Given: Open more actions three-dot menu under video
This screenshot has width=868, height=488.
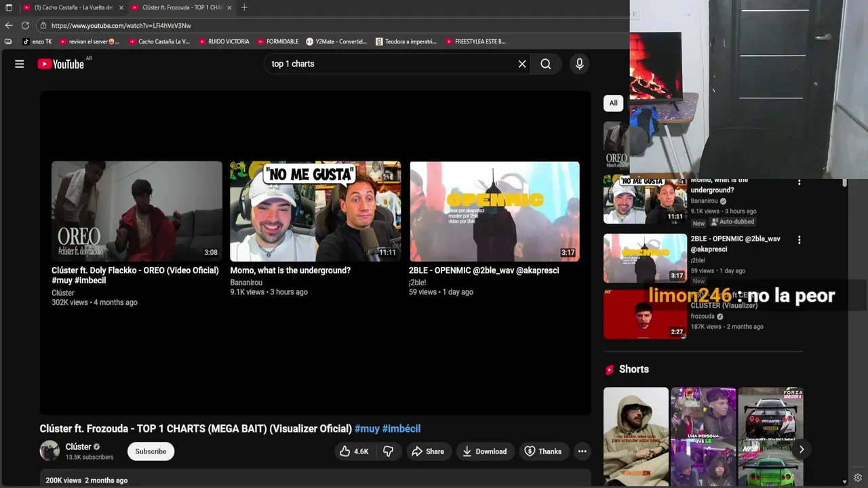Looking at the screenshot, I should point(582,451).
